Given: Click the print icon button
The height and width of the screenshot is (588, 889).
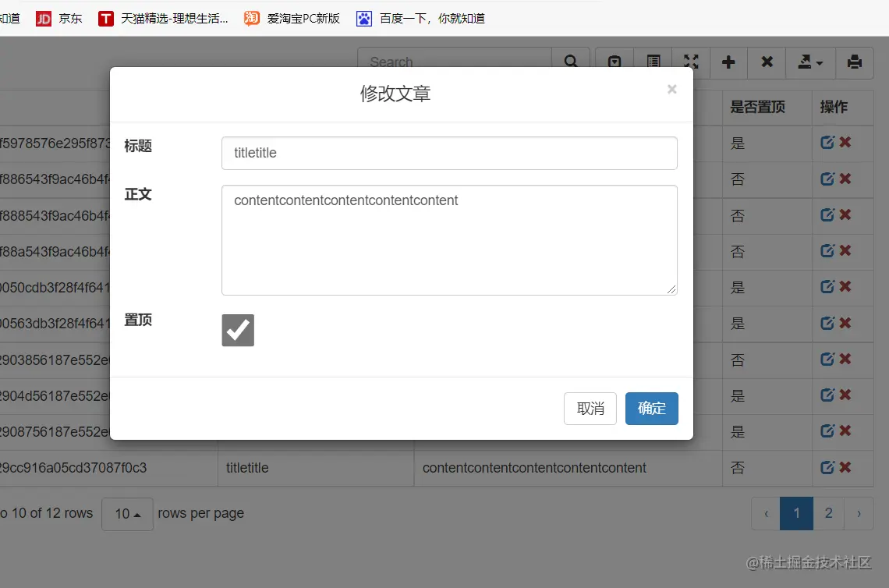Looking at the screenshot, I should 855,62.
